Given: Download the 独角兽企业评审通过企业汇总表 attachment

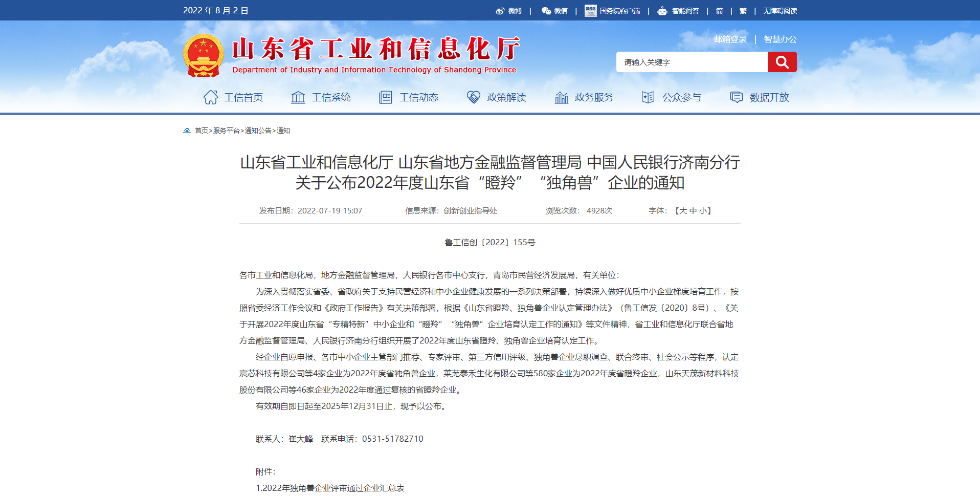Looking at the screenshot, I should [x=329, y=488].
